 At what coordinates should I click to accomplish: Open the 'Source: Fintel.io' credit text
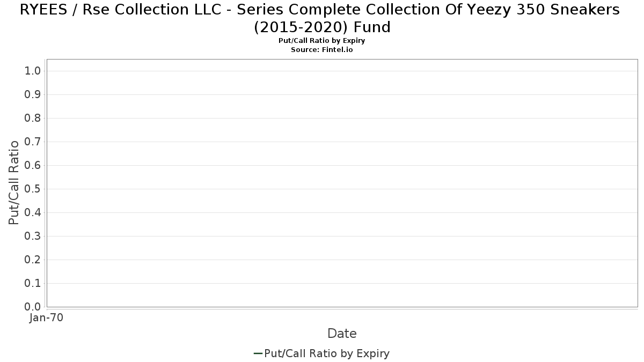[x=322, y=49]
